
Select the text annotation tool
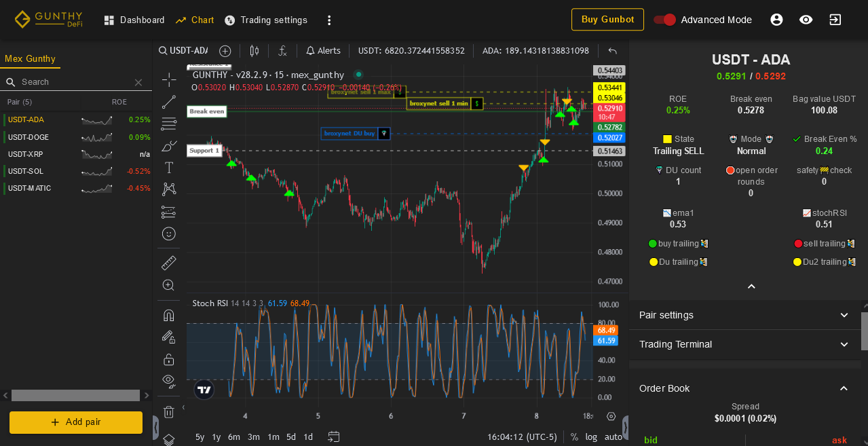coord(169,168)
